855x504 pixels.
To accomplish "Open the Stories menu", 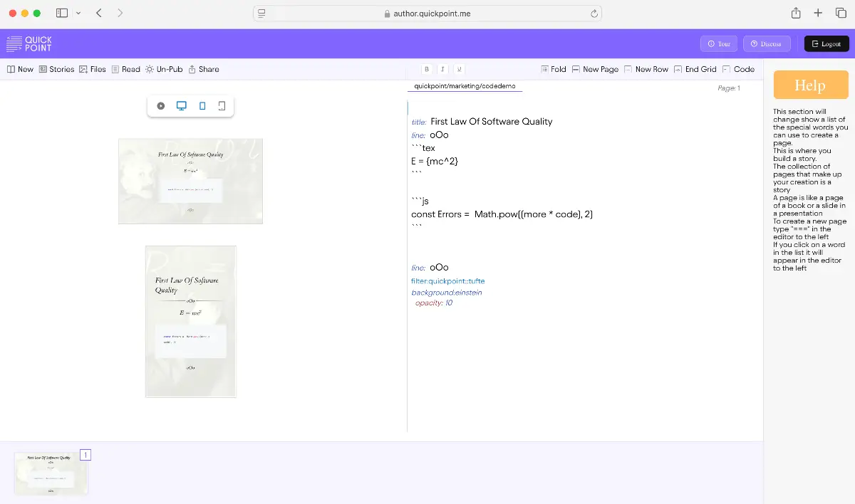I will [56, 69].
